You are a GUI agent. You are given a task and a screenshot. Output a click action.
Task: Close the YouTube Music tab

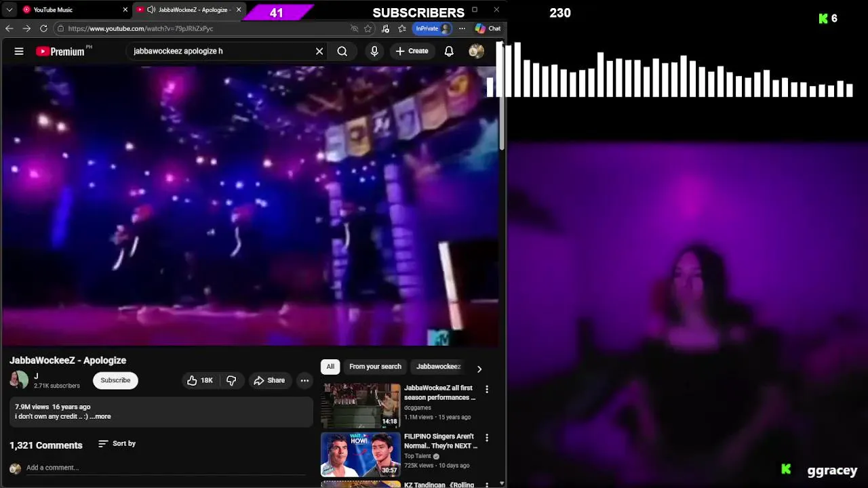pos(125,9)
